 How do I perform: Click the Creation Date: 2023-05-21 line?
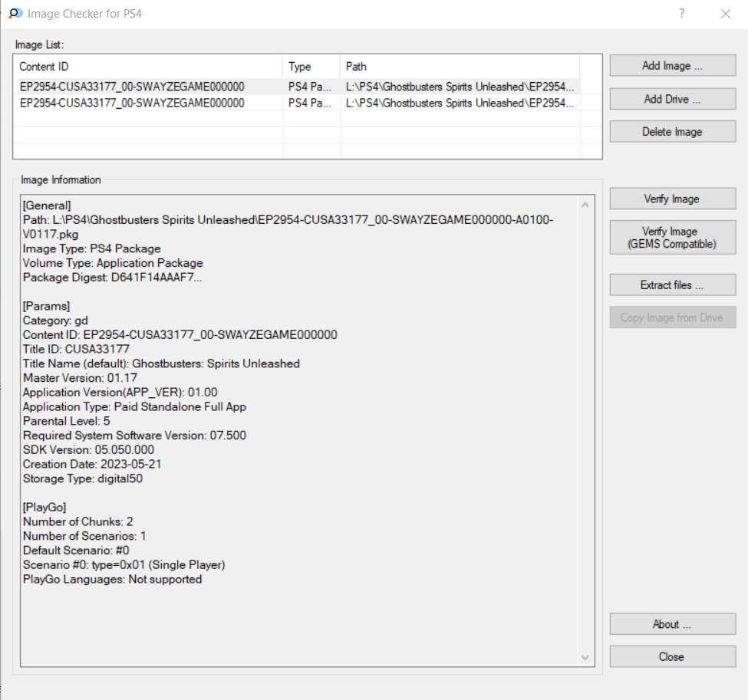92,464
